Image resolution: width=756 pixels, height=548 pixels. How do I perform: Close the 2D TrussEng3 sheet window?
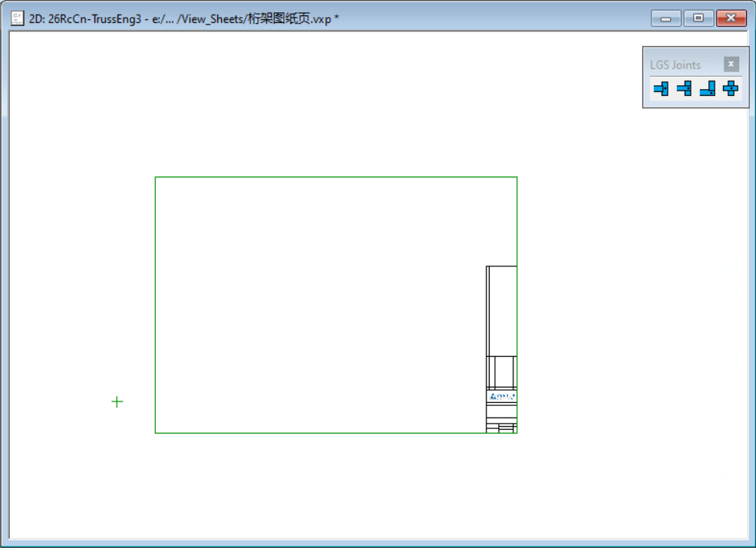coord(731,18)
